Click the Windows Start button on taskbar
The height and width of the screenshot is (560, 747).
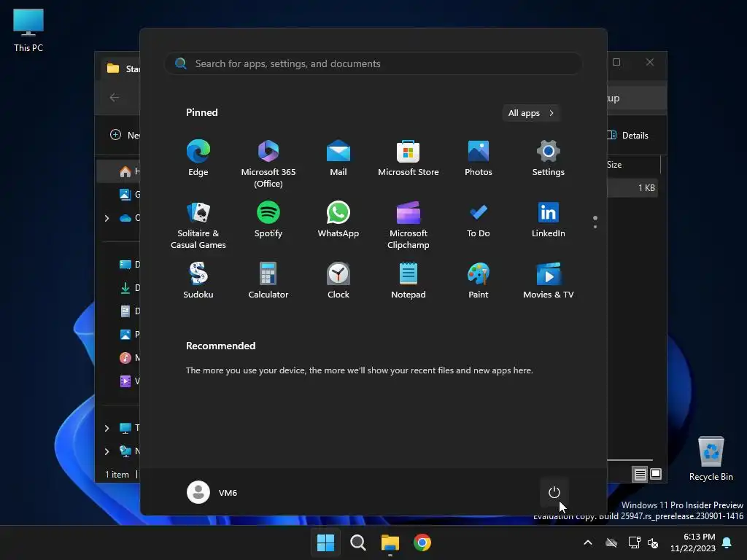click(326, 542)
